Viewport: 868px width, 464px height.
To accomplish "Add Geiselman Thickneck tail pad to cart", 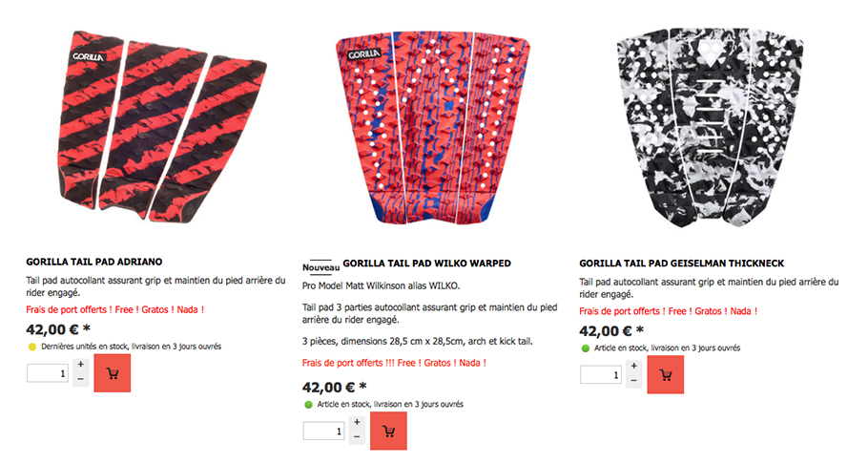I will coord(666,375).
